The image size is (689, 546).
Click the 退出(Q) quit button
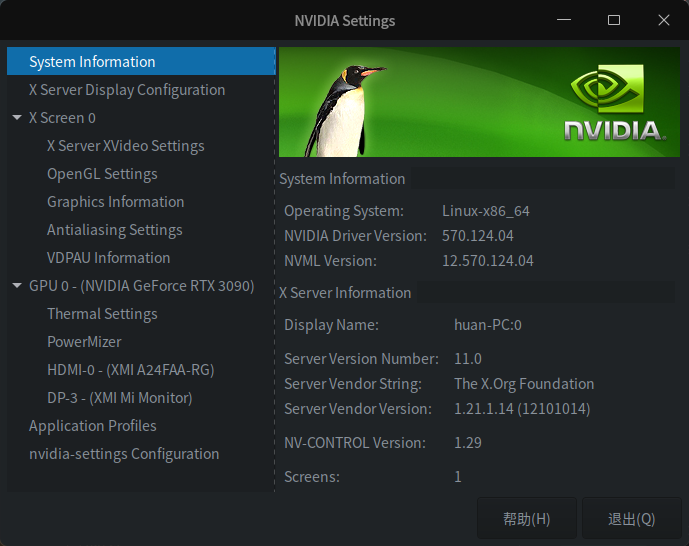(x=631, y=519)
